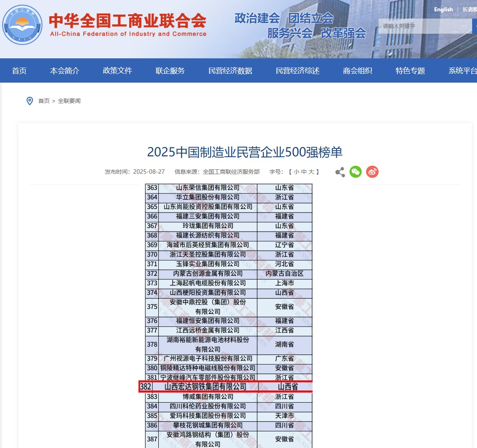Click the location pin breadcrumb icon

pyautogui.click(x=30, y=101)
